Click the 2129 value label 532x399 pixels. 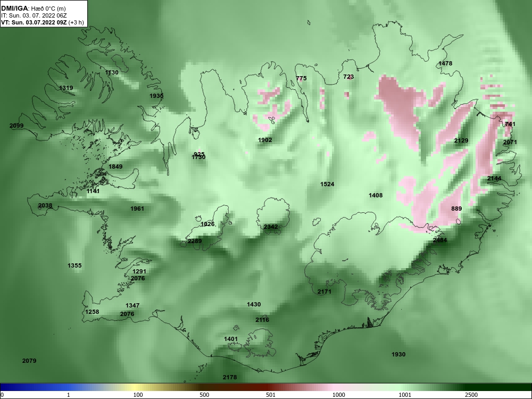pyautogui.click(x=461, y=140)
